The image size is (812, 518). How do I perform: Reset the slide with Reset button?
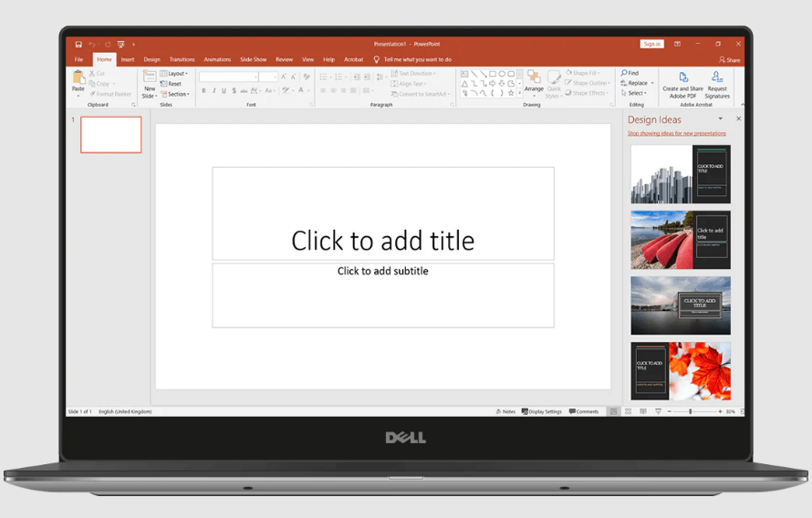coord(171,84)
